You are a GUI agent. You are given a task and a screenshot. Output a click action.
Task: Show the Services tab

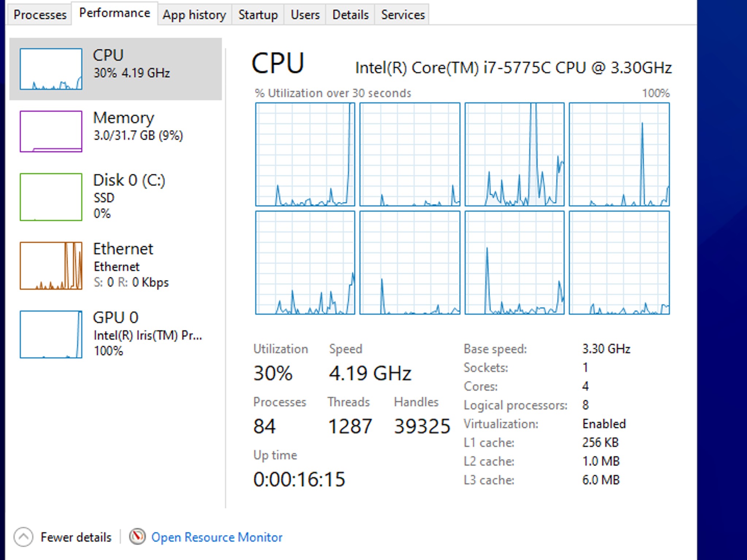click(403, 15)
